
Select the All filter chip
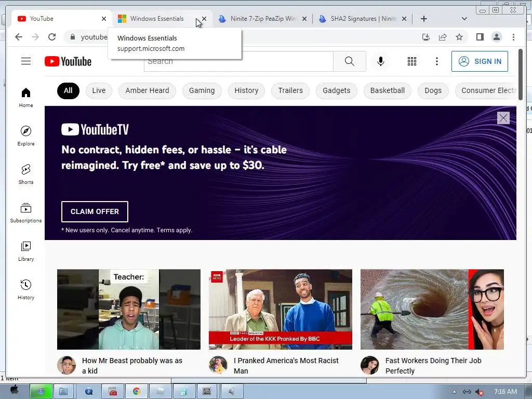(68, 90)
